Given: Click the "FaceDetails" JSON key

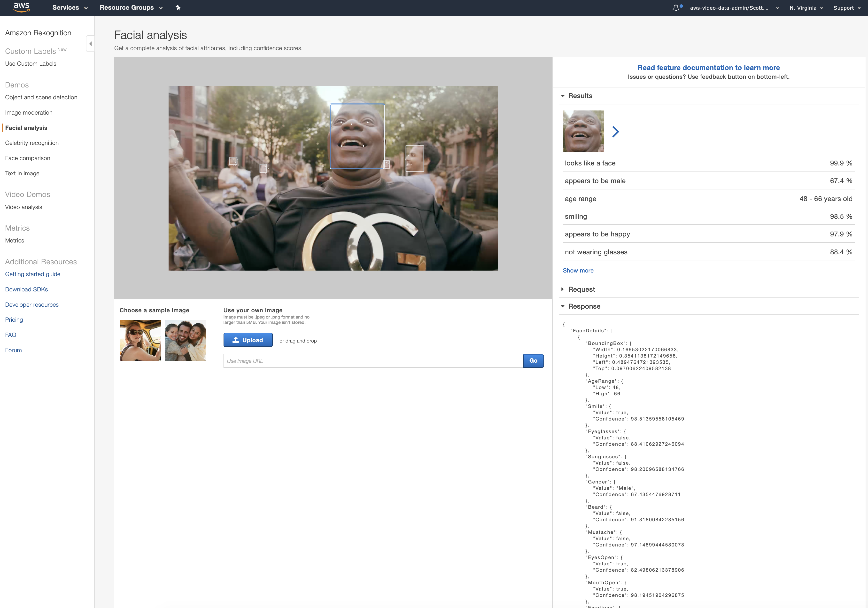Looking at the screenshot, I should [588, 330].
